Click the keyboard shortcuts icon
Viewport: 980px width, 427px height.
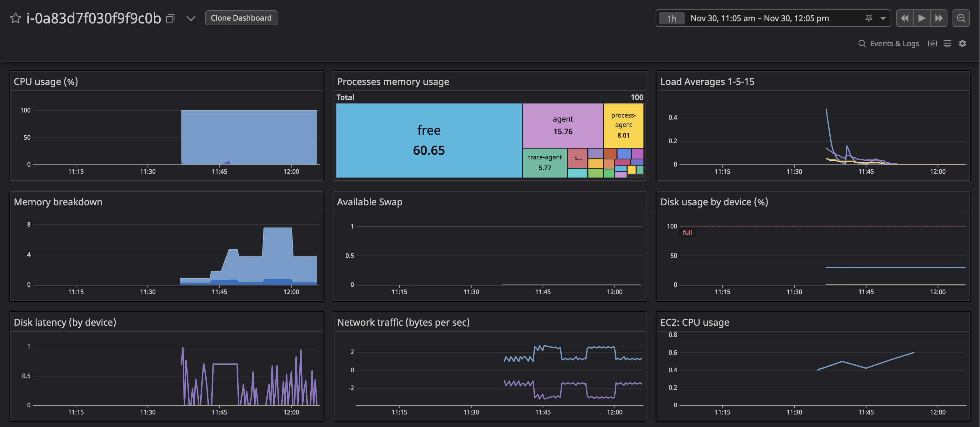tap(932, 43)
